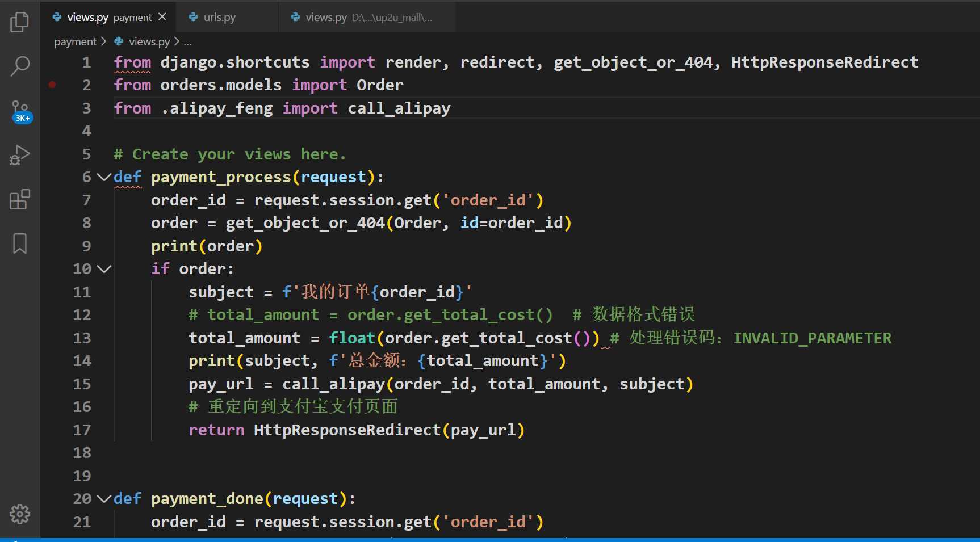This screenshot has height=542, width=980.
Task: Click 'get_object_or_404' on line 8
Action: (x=305, y=223)
